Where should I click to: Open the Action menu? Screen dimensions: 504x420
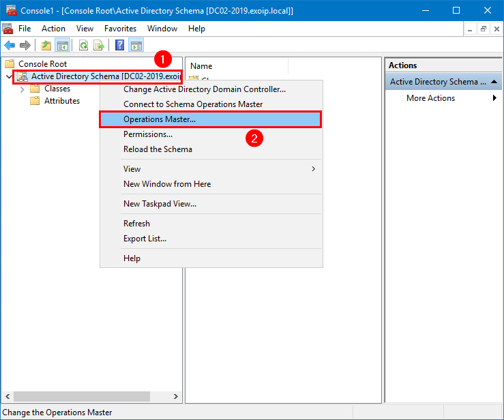click(53, 29)
